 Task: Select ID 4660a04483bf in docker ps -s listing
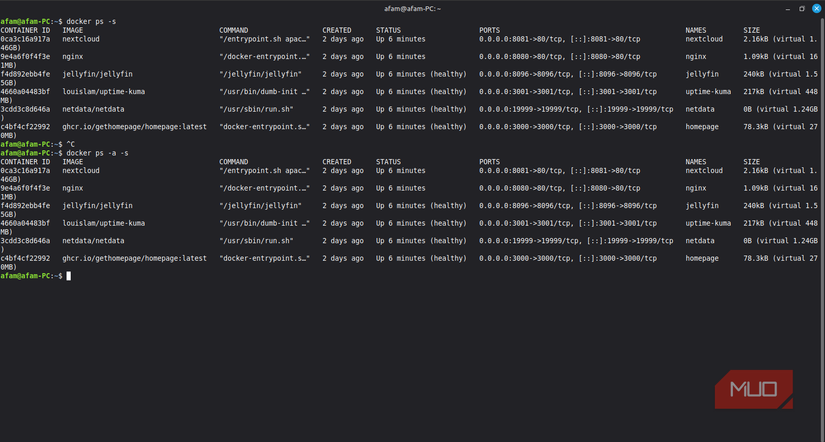point(25,92)
